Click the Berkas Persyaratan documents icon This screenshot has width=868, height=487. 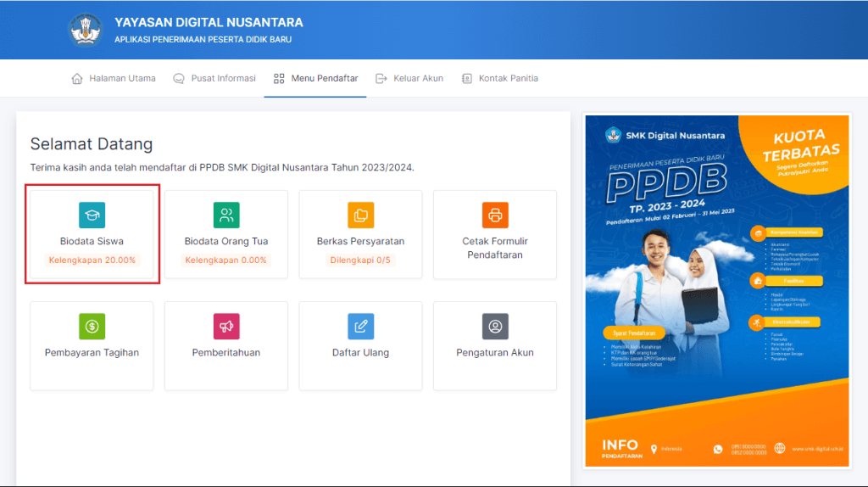tap(360, 216)
